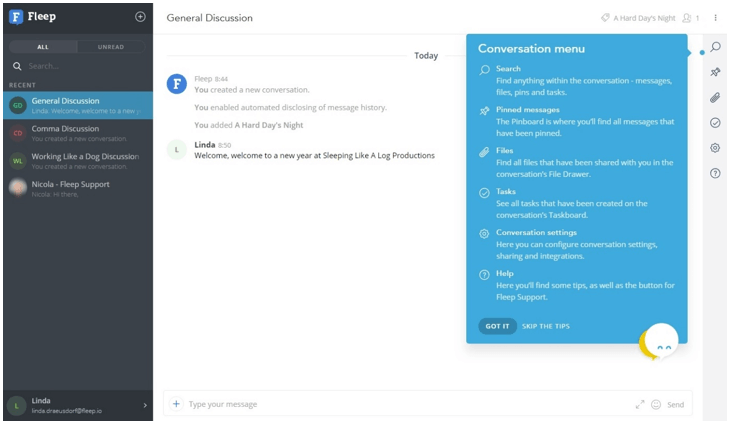Open the three-dot more menu in header
This screenshot has width=732, height=426.
coord(715,18)
